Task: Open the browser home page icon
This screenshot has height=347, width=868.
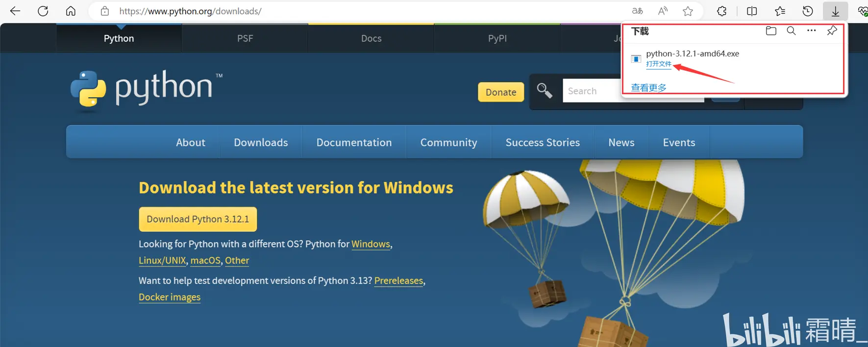Action: point(71,11)
